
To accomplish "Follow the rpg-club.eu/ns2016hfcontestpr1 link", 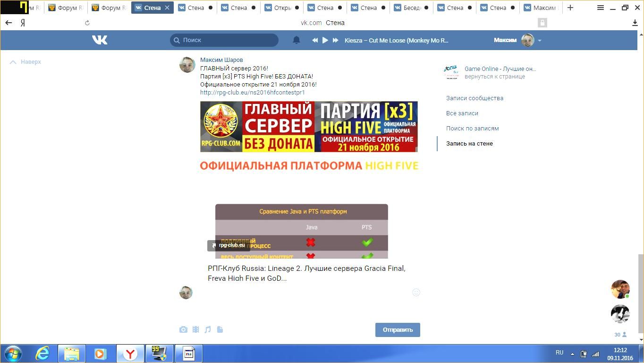I will 253,93.
